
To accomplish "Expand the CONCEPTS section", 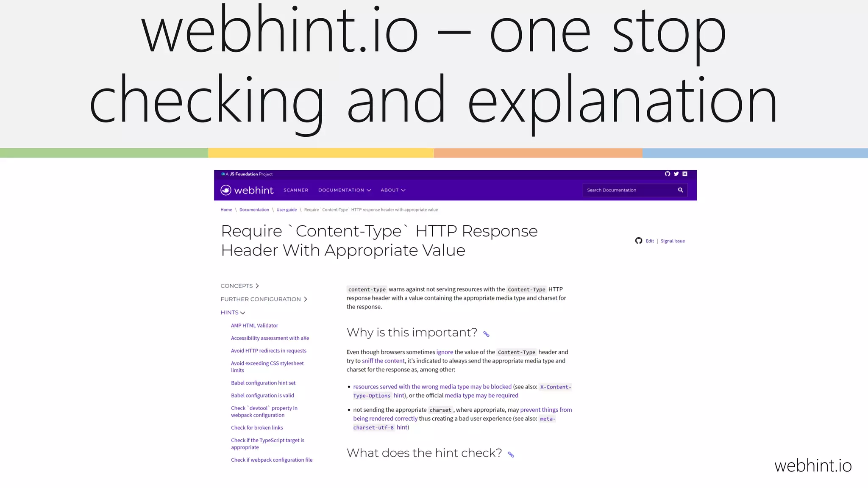I will (239, 286).
